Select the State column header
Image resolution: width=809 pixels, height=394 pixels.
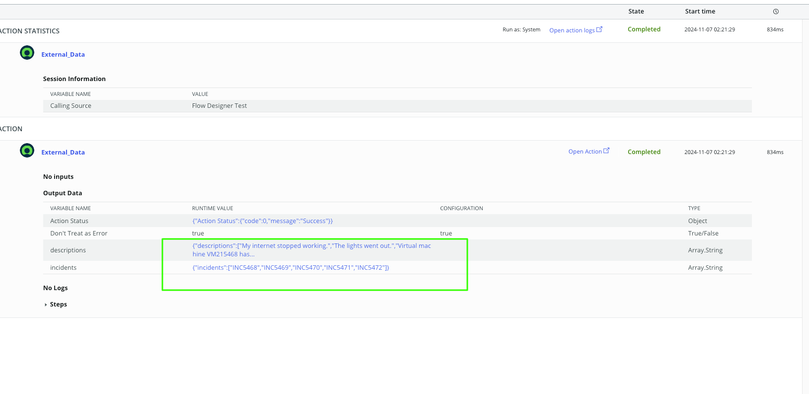pos(636,11)
